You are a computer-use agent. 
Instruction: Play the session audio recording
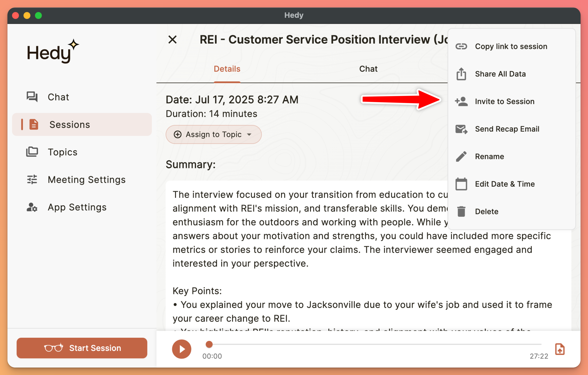181,349
